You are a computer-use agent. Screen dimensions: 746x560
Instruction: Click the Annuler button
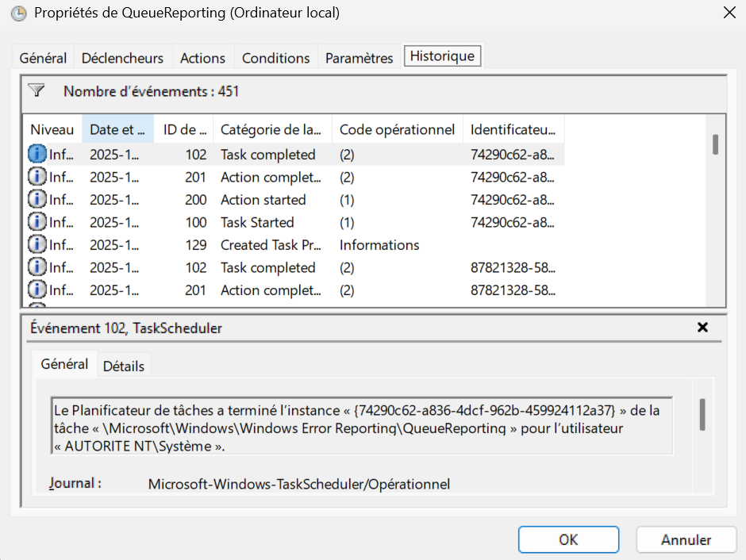click(x=686, y=540)
